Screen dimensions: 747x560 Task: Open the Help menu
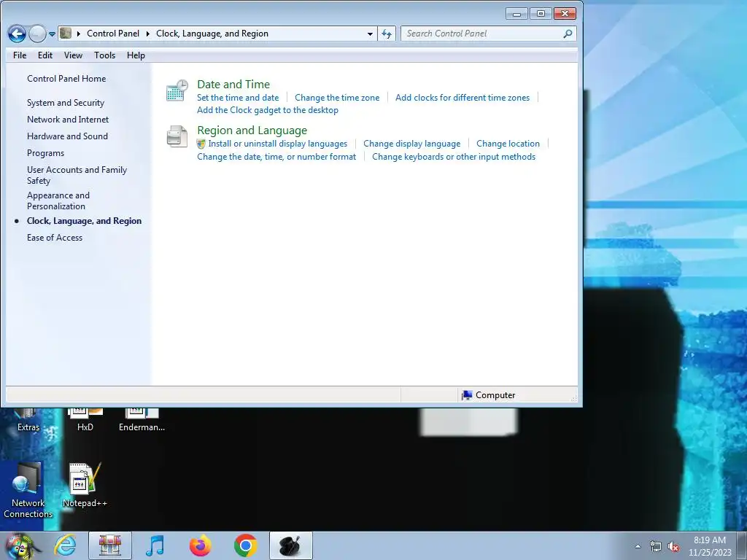pos(136,55)
